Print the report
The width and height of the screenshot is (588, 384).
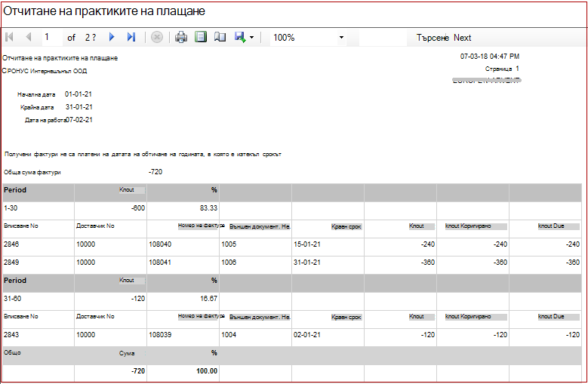tap(181, 37)
